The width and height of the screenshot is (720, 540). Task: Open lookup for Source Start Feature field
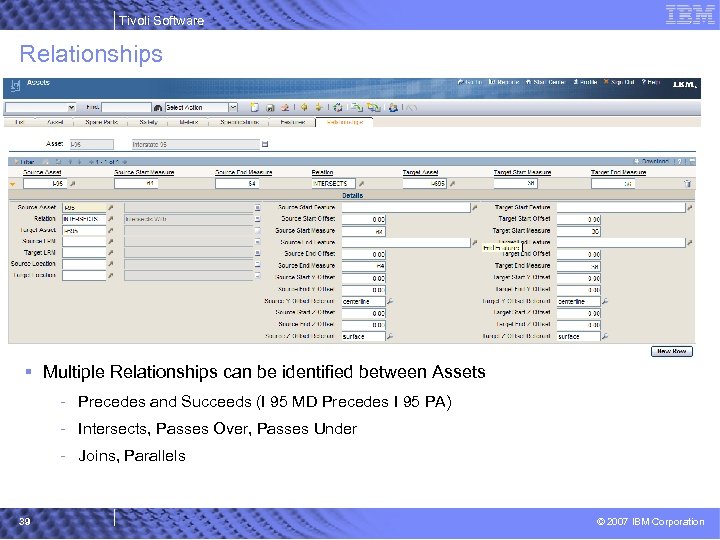tap(474, 208)
